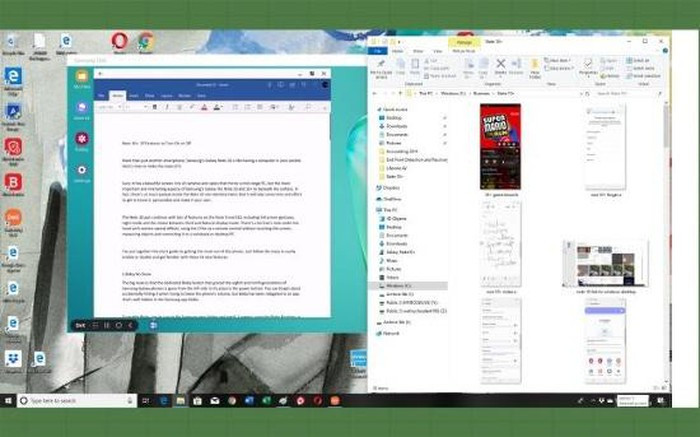Screen dimensions: 700x437
Task: Click the Windows Start button
Action: (9, 399)
